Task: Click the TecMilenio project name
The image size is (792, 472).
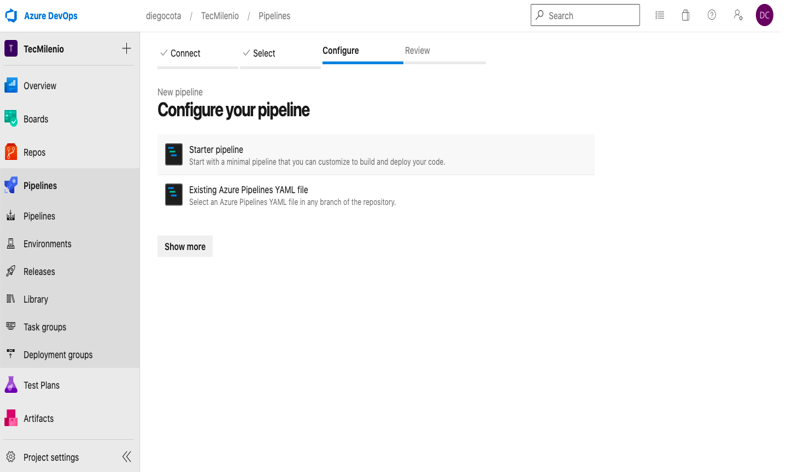Action: pos(43,49)
